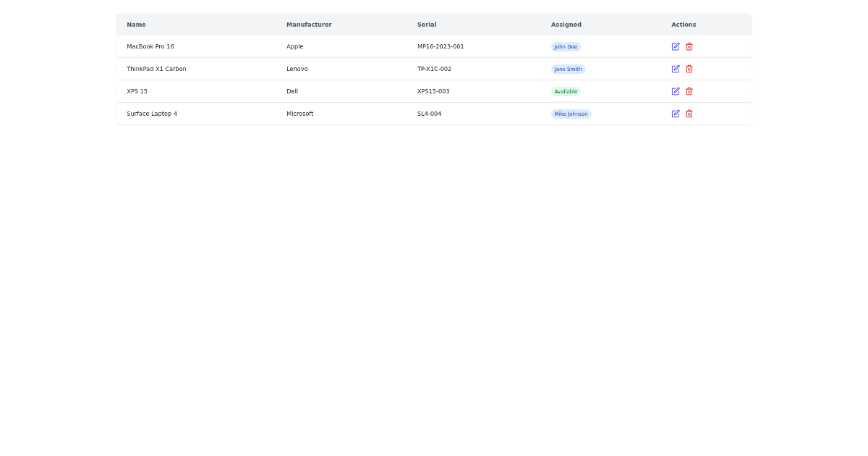
Task: Delete the Surface Laptop 4 entry
Action: pyautogui.click(x=689, y=114)
